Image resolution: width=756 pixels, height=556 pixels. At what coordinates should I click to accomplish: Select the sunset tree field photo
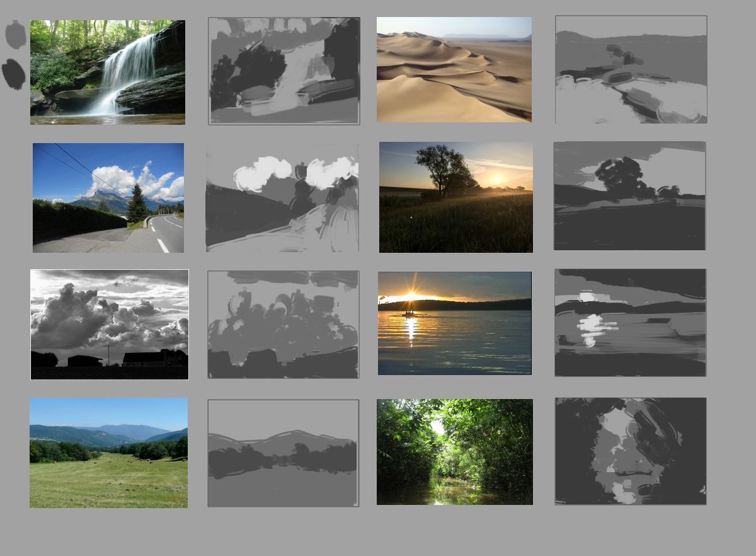point(455,197)
